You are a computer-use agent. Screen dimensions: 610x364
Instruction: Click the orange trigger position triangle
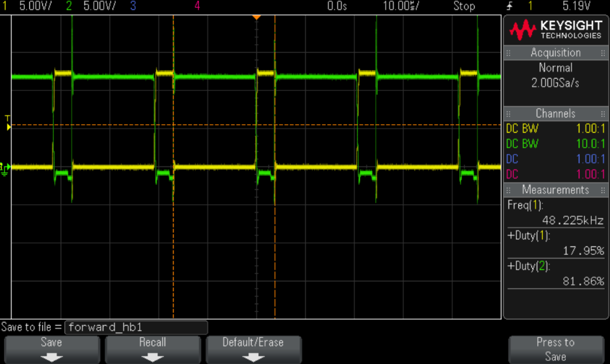pyautogui.click(x=257, y=16)
